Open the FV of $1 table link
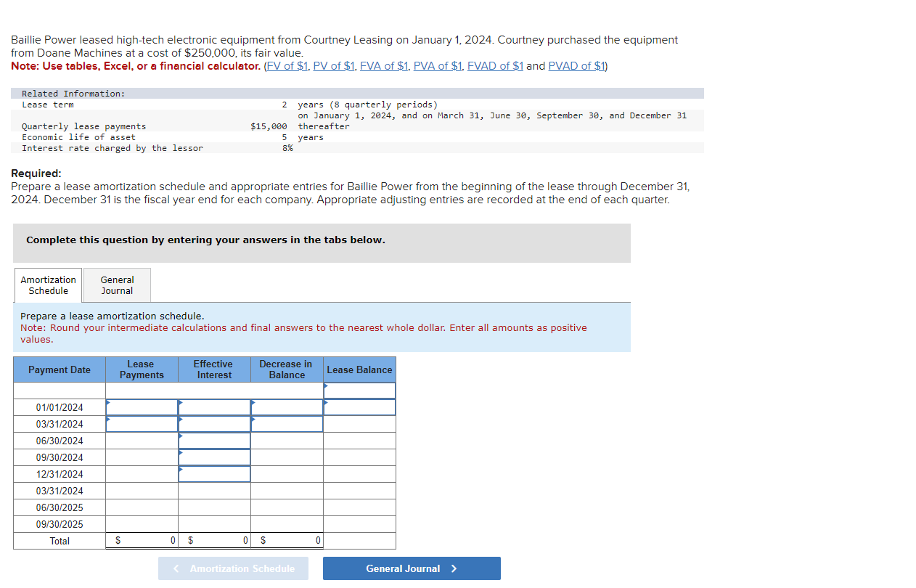Screen dimensions: 916x588 pos(287,65)
